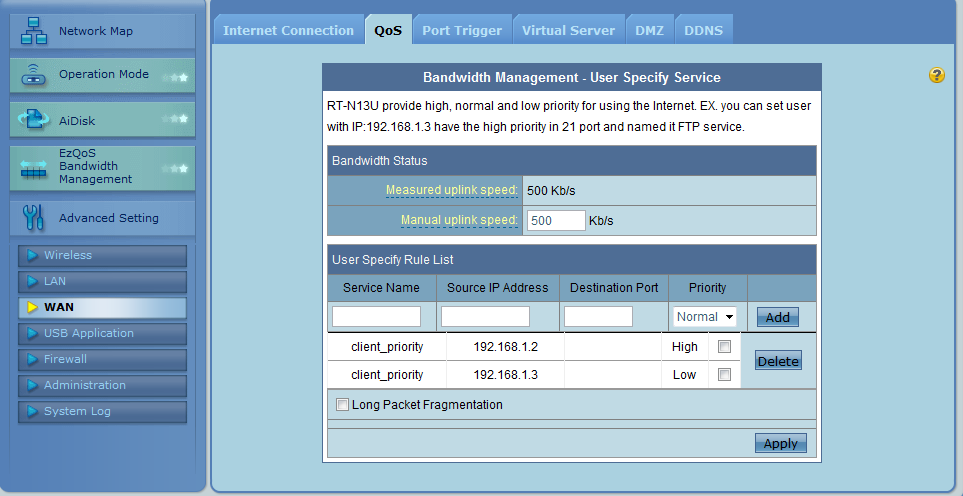963x496 pixels.
Task: Click the Manual uplink speed link
Action: [459, 220]
